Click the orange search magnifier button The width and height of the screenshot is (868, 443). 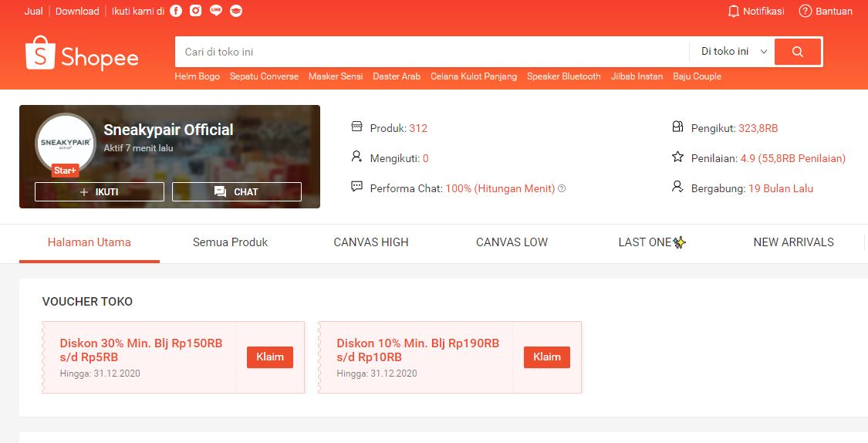click(x=798, y=52)
